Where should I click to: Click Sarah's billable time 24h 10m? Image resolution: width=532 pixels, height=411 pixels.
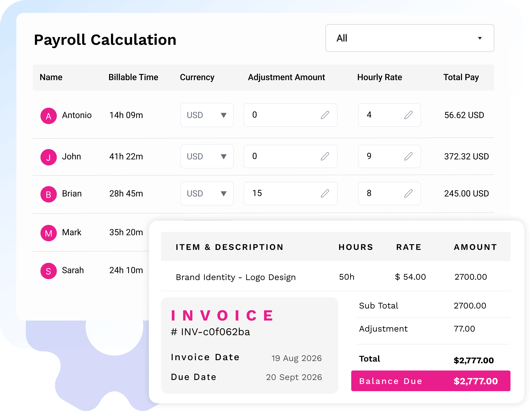(x=126, y=270)
